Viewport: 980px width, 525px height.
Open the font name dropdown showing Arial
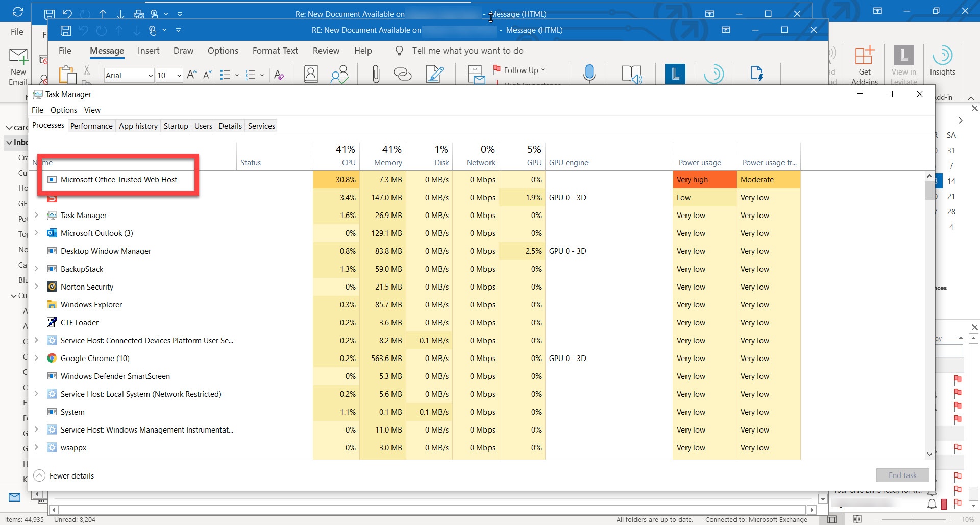[150, 76]
